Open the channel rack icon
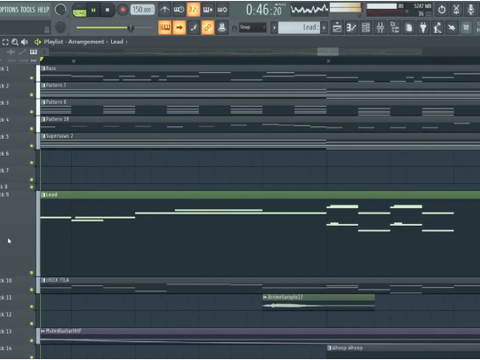Image resolution: width=480 pixels, height=360 pixels. 366,28
